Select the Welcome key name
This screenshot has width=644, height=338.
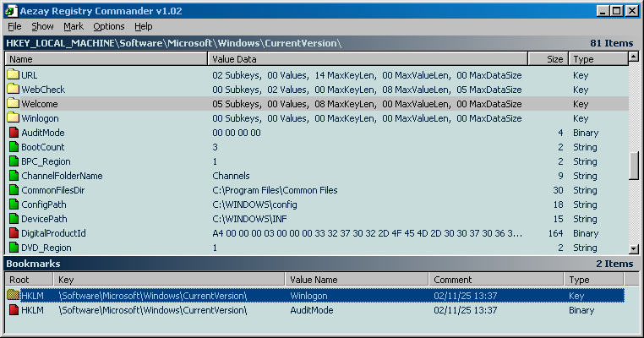pyautogui.click(x=40, y=104)
